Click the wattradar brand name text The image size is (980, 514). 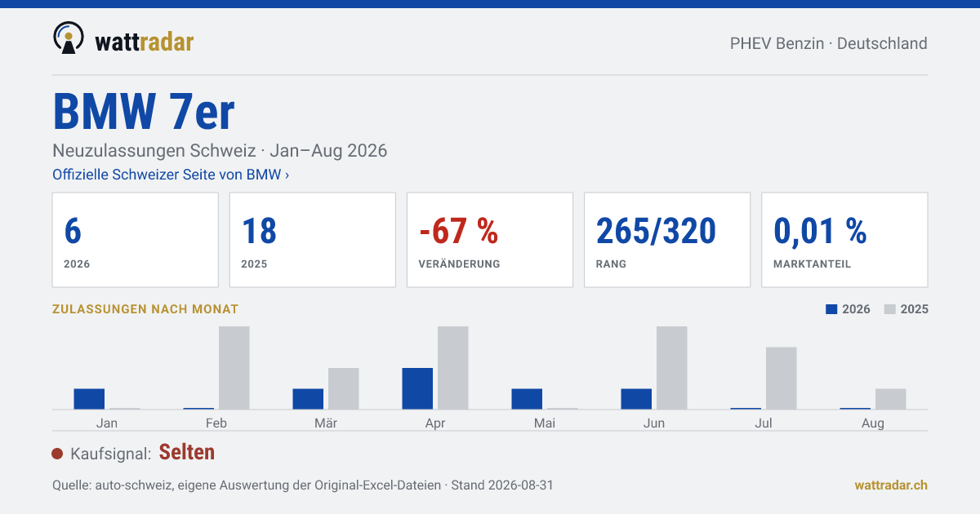point(145,42)
